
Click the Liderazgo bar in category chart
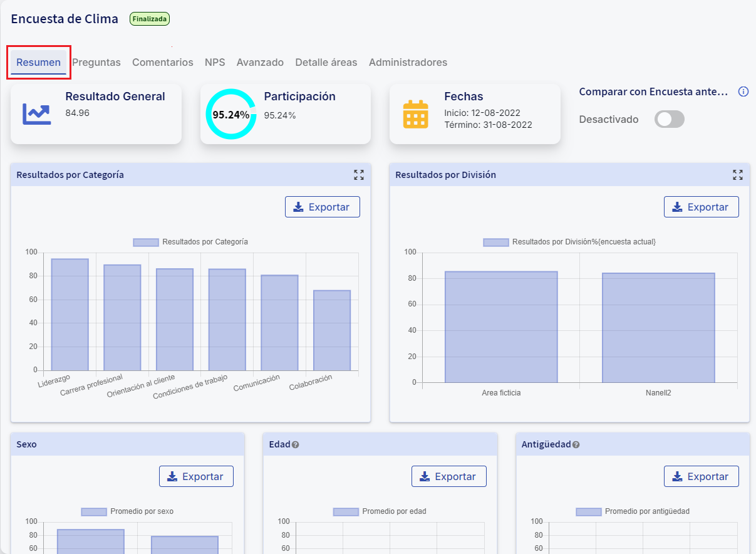tap(70, 315)
